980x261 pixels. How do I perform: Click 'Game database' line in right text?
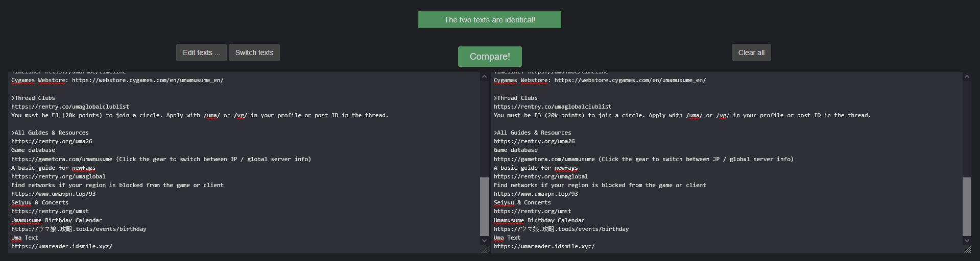516,150
